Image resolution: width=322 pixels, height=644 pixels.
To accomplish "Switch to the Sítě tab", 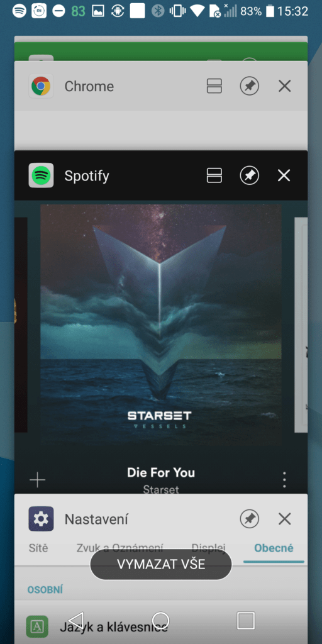I will coord(38,548).
